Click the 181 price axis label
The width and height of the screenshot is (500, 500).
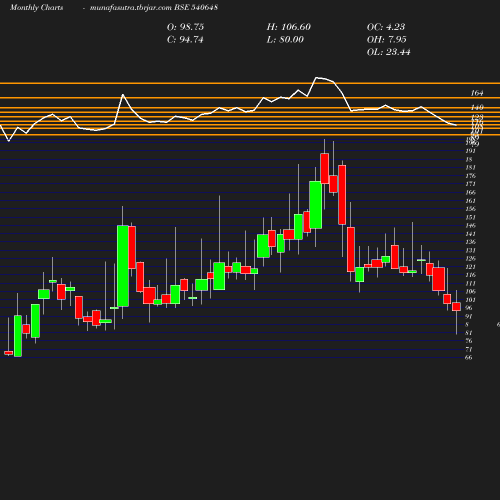pos(471,168)
